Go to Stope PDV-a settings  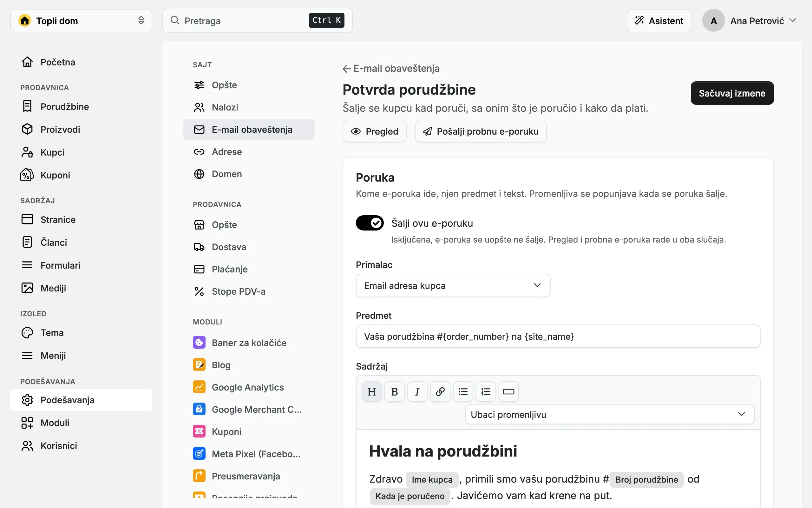pyautogui.click(x=248, y=291)
